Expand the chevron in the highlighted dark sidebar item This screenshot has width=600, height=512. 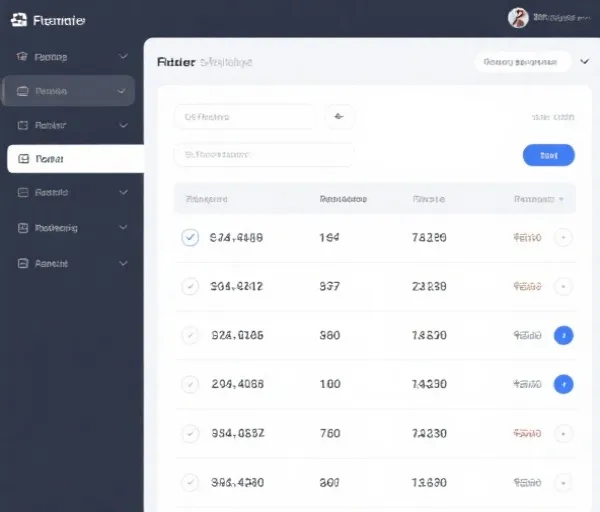pos(121,91)
